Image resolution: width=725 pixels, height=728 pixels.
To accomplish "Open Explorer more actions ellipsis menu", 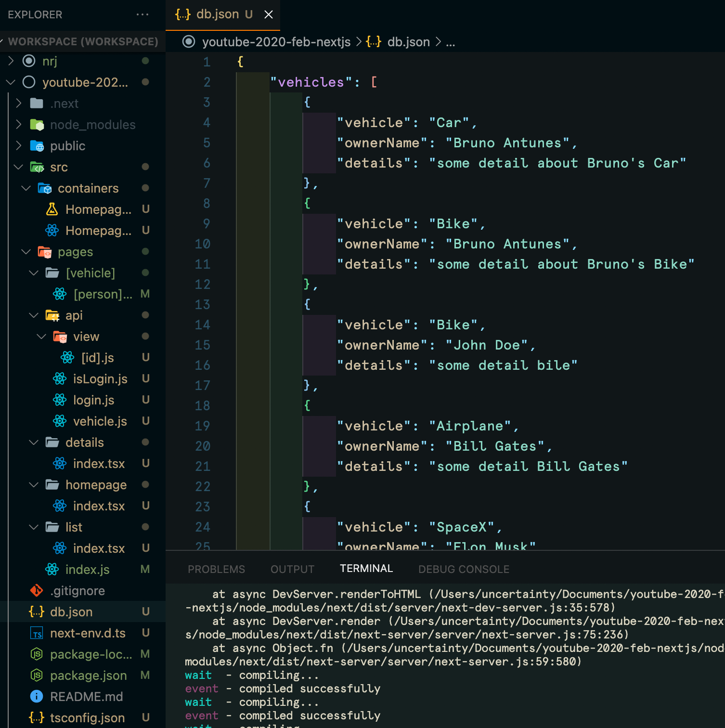I will pyautogui.click(x=142, y=14).
